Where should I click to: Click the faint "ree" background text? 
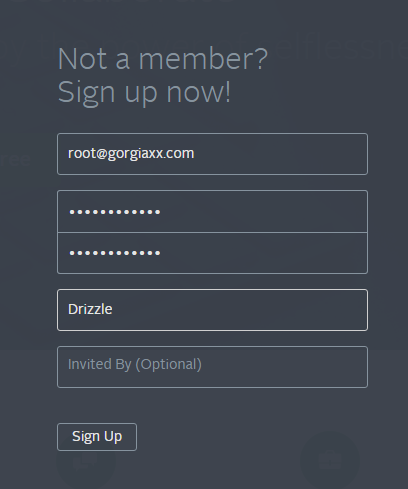15,159
